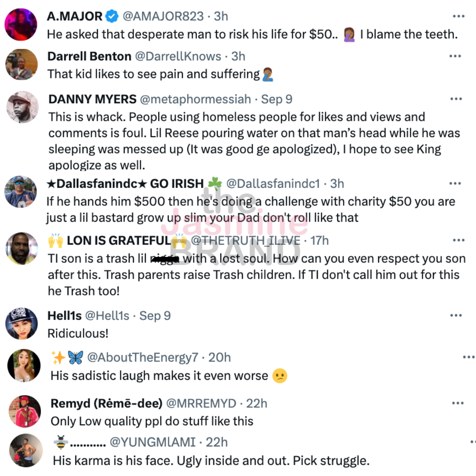Click Darrell Benton's avatar
Viewport: 476px width, 476px height.
tap(21, 64)
